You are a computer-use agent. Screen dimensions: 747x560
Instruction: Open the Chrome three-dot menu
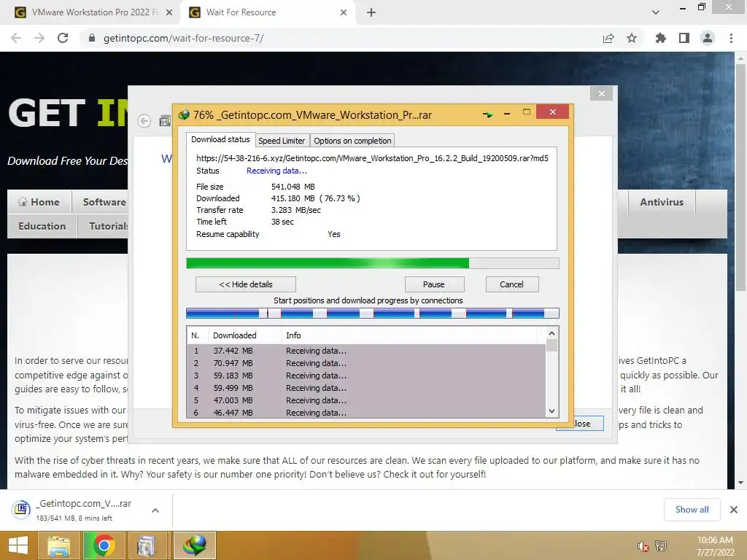(x=731, y=38)
